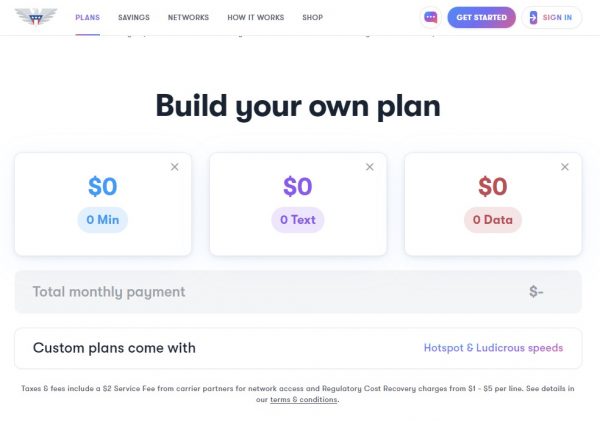Image resolution: width=600 pixels, height=421 pixels.
Task: Open the Shop page
Action: 312,17
